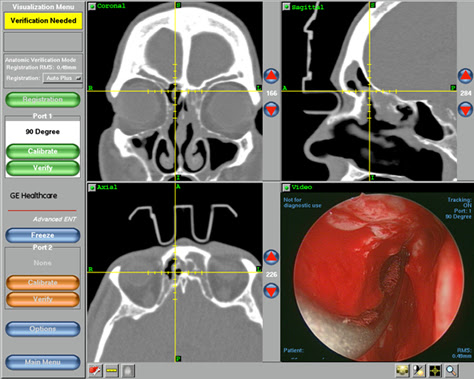Click the yellow line icon in bottom toolbar

pyautogui.click(x=112, y=370)
